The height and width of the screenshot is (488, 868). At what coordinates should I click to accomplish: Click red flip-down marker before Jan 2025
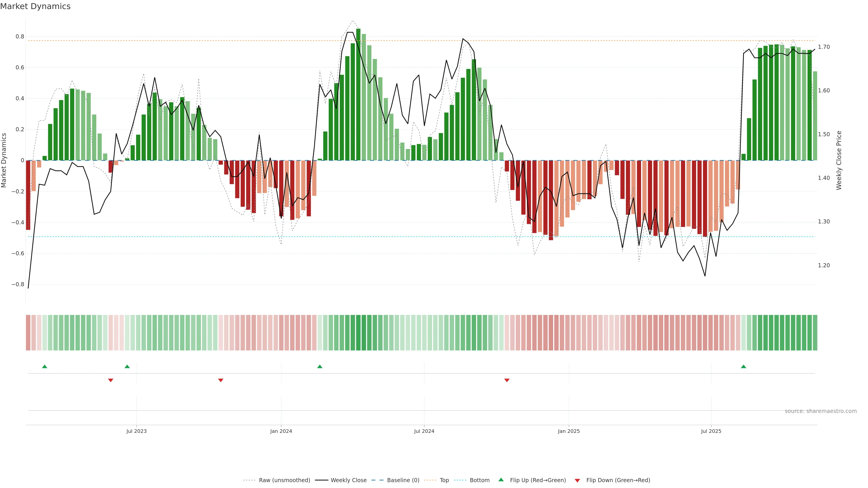click(507, 380)
